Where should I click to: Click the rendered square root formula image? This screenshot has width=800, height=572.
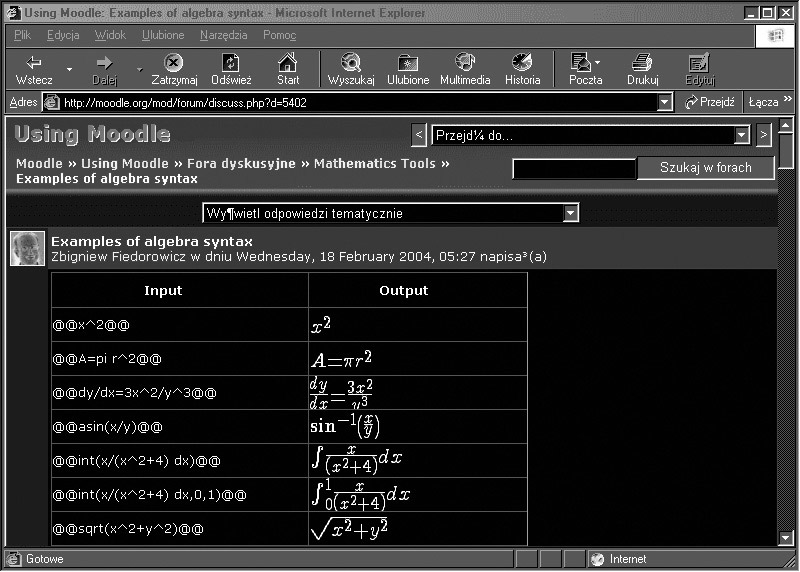tap(349, 529)
